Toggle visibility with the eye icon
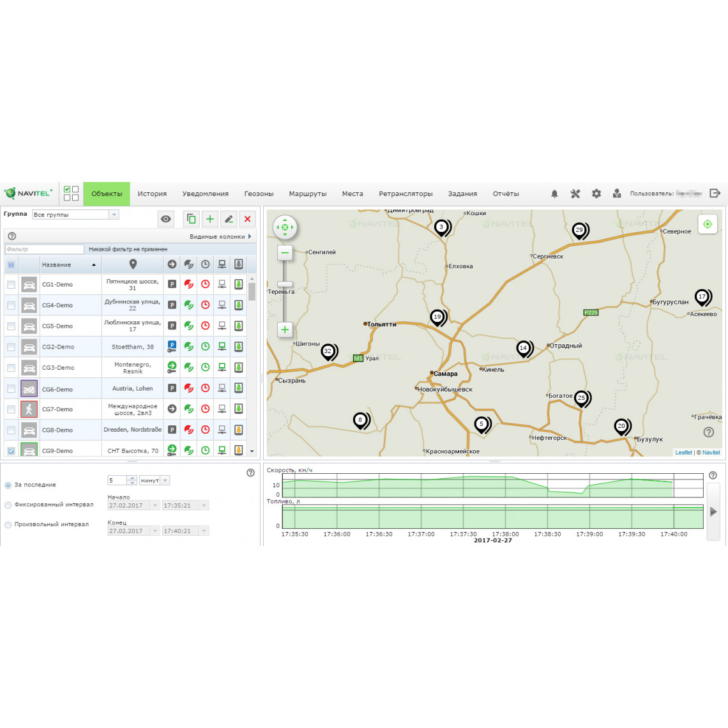728x728 pixels. [x=166, y=218]
